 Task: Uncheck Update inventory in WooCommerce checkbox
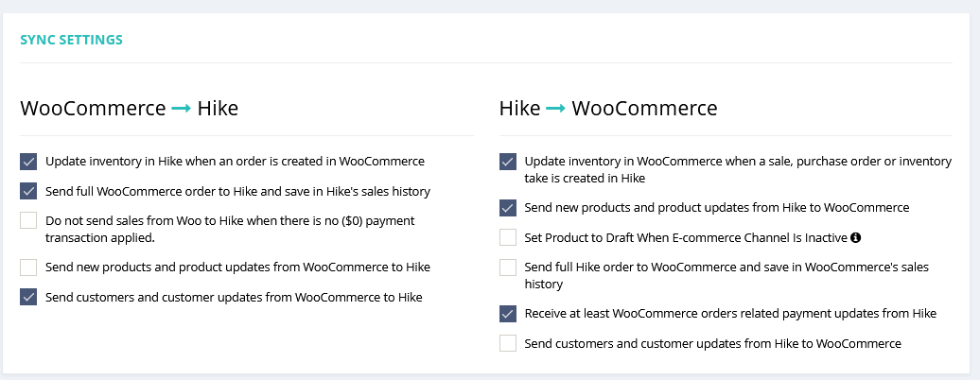pyautogui.click(x=508, y=162)
